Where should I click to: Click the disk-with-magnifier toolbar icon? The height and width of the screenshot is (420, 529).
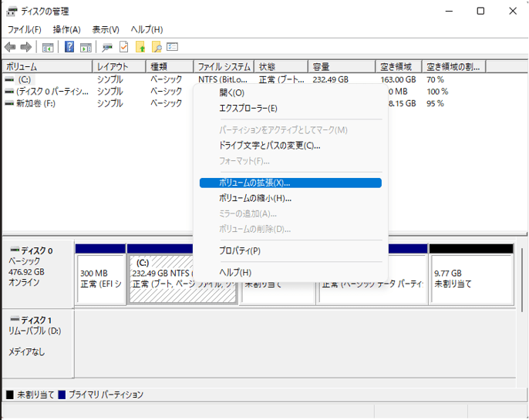pyautogui.click(x=107, y=48)
